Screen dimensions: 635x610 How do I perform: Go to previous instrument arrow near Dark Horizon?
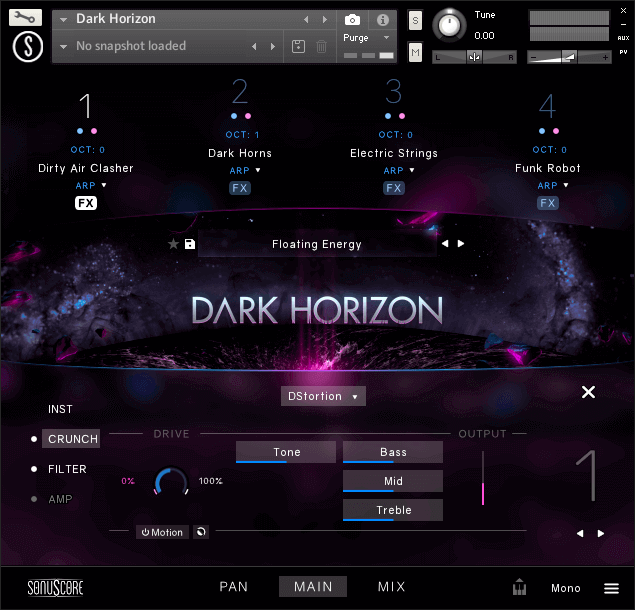[x=306, y=19]
